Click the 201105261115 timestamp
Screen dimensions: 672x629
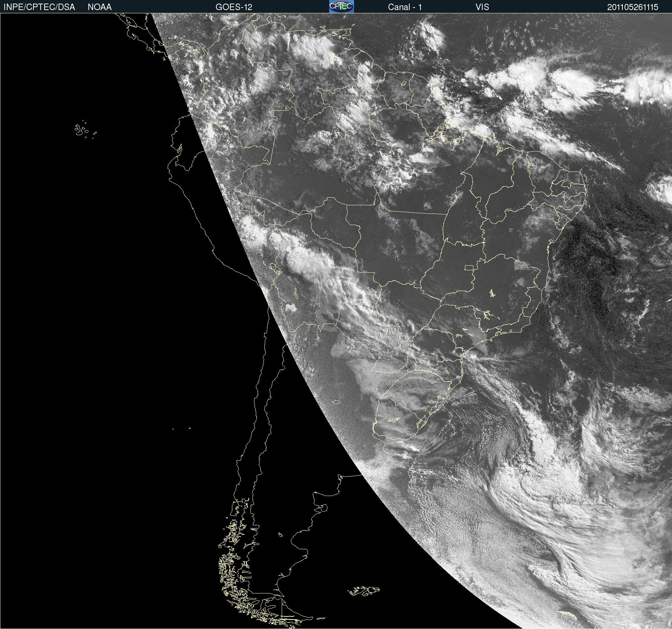(x=632, y=7)
